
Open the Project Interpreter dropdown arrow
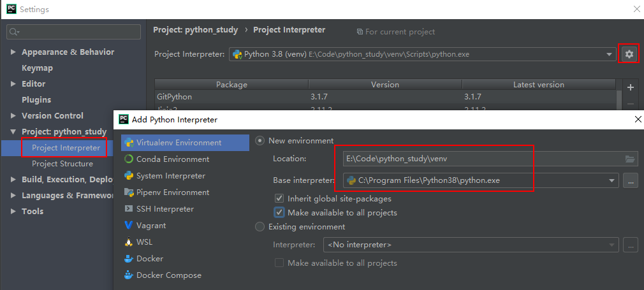point(609,54)
